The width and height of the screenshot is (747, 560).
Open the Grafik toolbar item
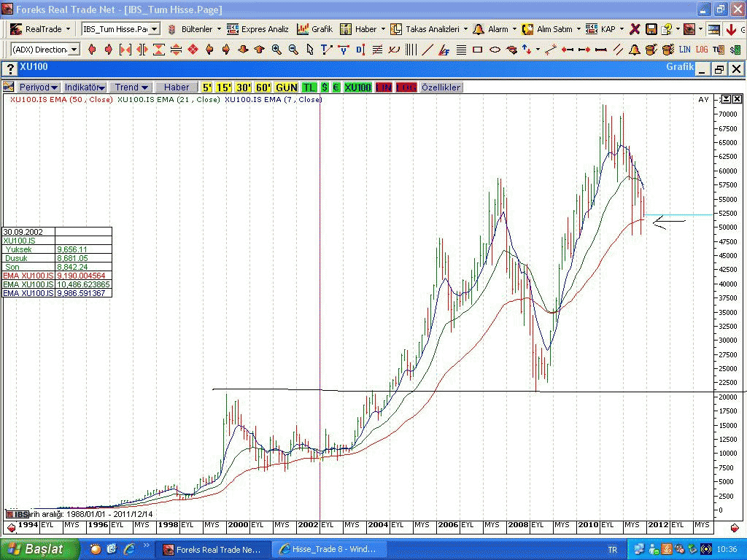tap(314, 29)
